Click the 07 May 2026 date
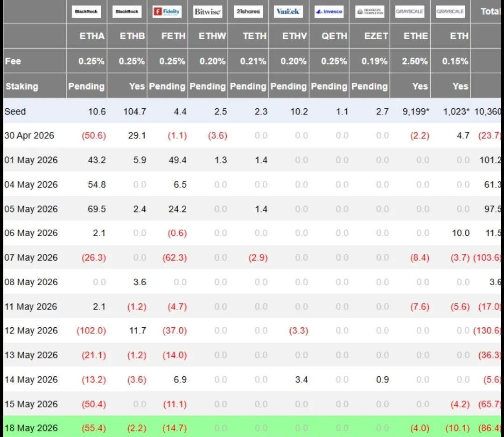The width and height of the screenshot is (504, 437). tap(31, 258)
